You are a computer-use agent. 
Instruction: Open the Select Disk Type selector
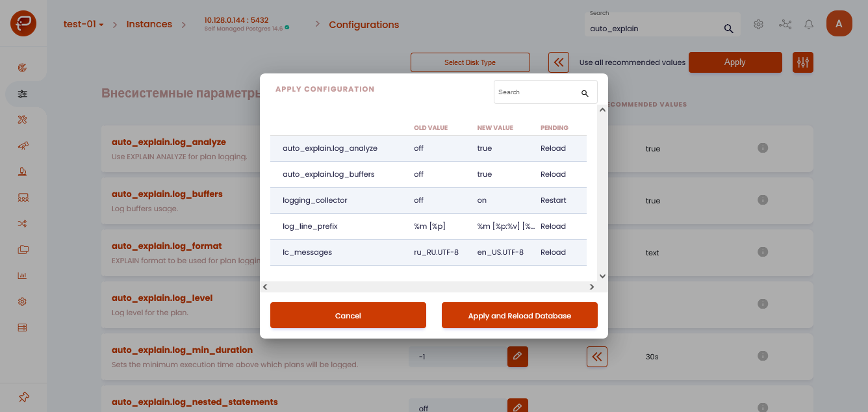470,62
